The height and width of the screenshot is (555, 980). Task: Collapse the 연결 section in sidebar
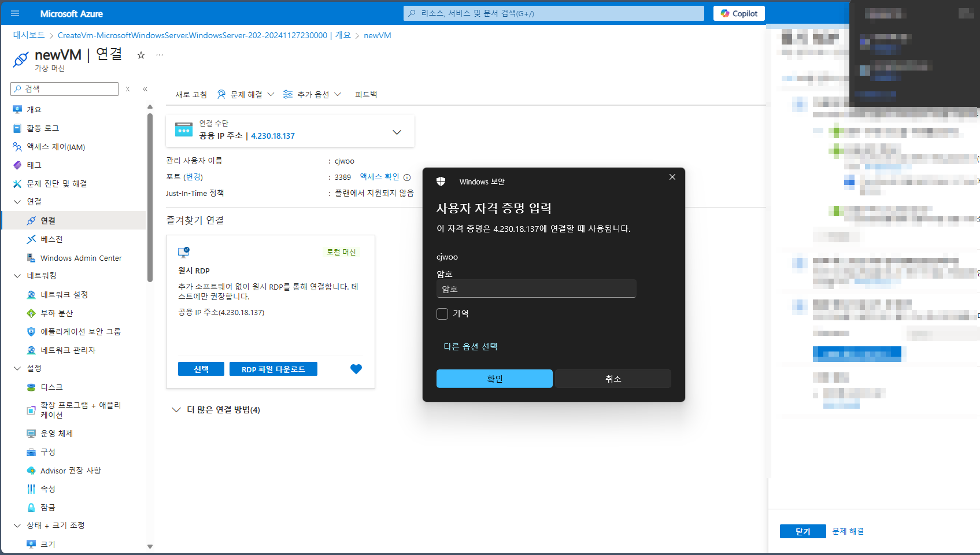[x=17, y=202]
